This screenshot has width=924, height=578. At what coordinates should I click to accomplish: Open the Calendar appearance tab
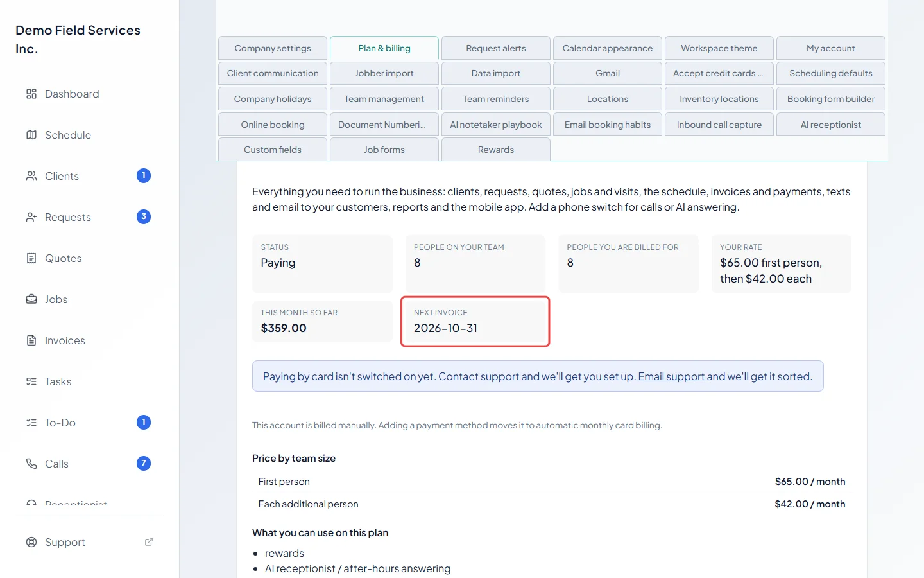(608, 48)
